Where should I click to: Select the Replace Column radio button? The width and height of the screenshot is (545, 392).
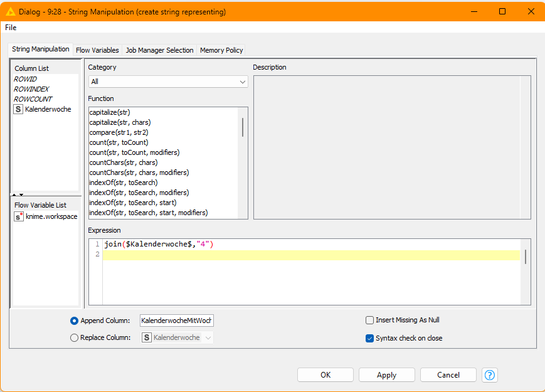pos(75,337)
